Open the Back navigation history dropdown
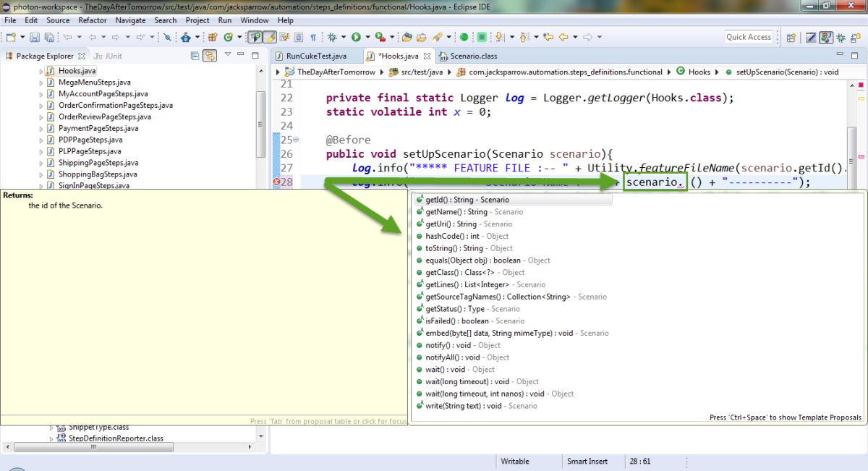This screenshot has width=868, height=471. (x=575, y=37)
